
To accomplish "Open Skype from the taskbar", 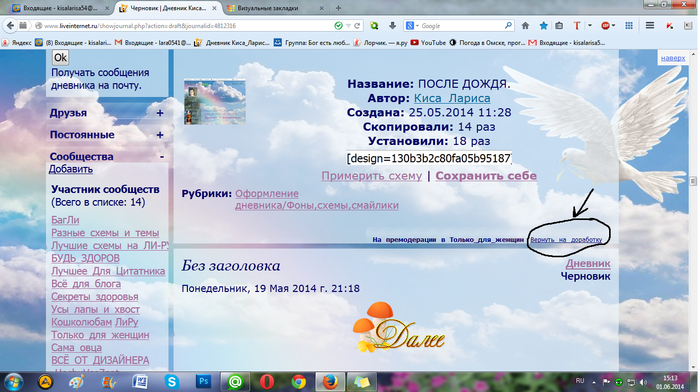I will click(172, 382).
